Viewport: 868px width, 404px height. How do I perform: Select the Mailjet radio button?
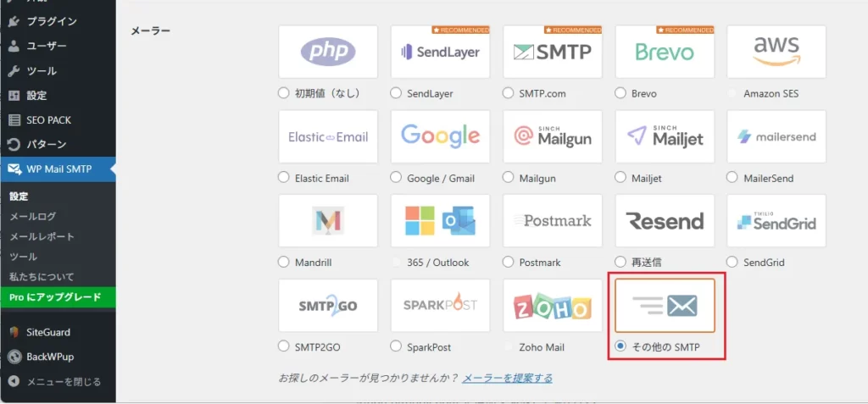click(x=620, y=178)
